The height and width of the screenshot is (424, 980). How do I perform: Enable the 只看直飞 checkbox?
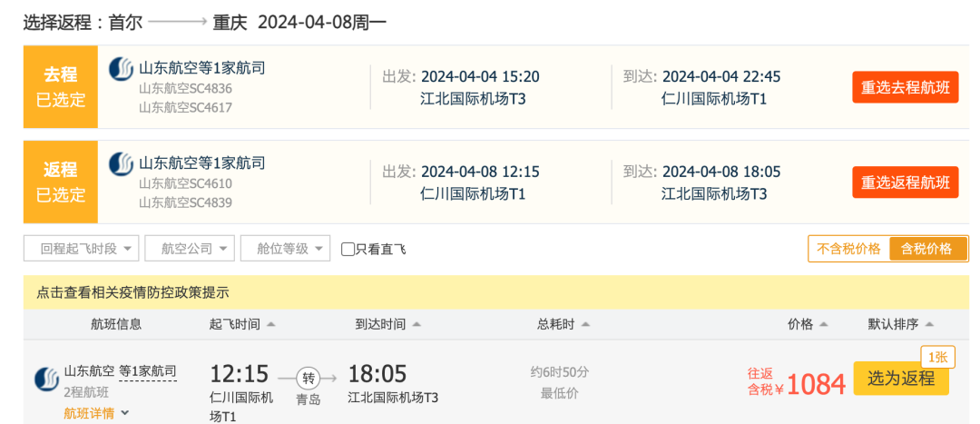348,249
